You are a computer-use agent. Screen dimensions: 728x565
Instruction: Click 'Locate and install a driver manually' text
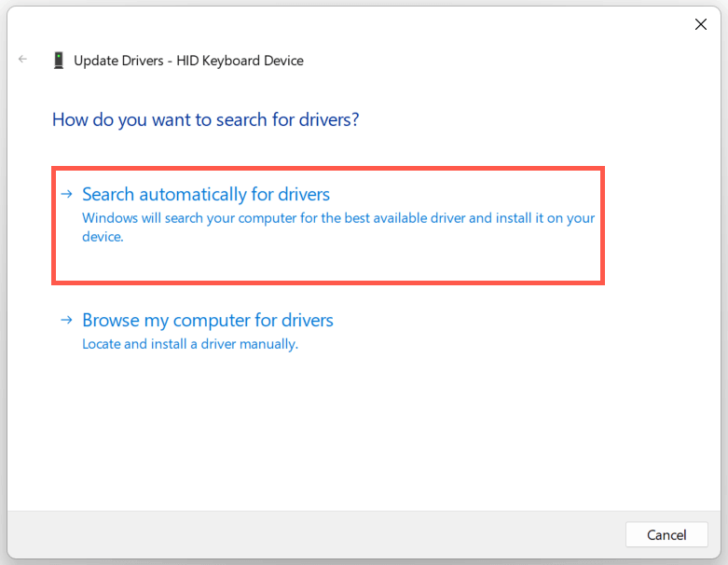190,344
